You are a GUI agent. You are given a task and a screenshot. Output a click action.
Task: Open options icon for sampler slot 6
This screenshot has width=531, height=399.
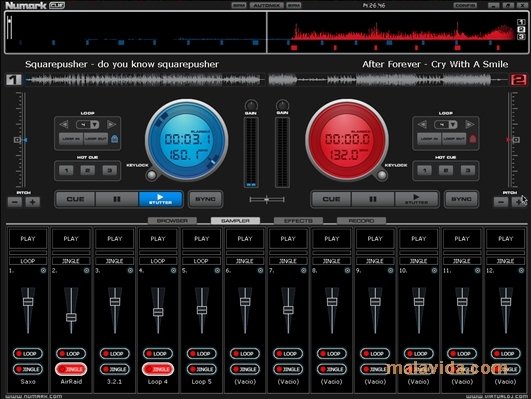[260, 271]
